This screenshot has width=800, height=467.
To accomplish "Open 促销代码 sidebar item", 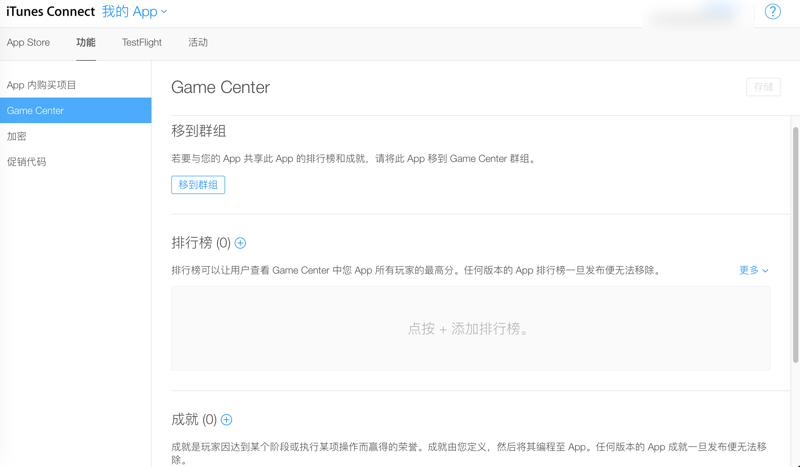I will click(76, 161).
